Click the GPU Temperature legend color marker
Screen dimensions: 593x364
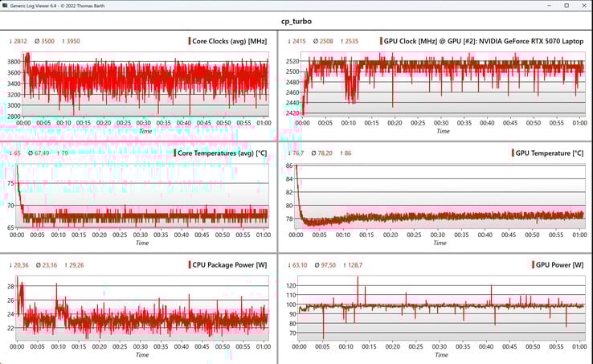513,153
